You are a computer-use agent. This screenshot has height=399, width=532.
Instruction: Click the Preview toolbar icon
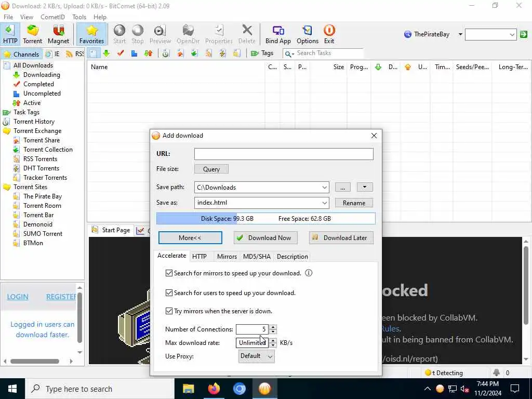[x=160, y=34]
